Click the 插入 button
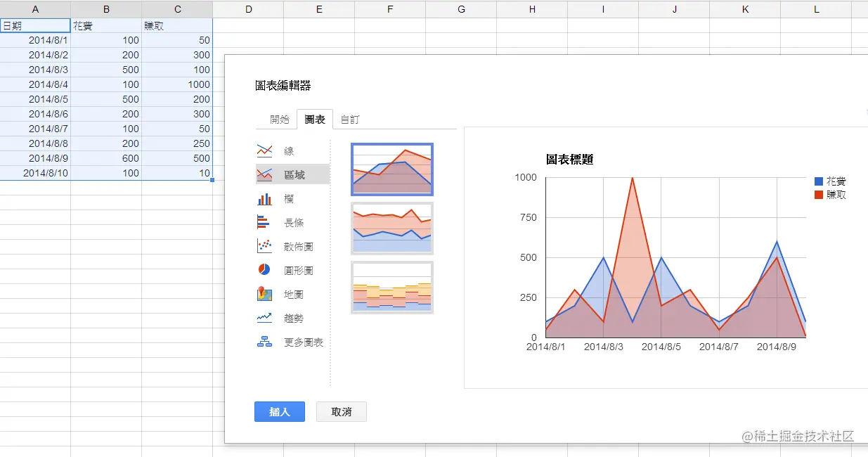The height and width of the screenshot is (457, 868). (x=280, y=412)
